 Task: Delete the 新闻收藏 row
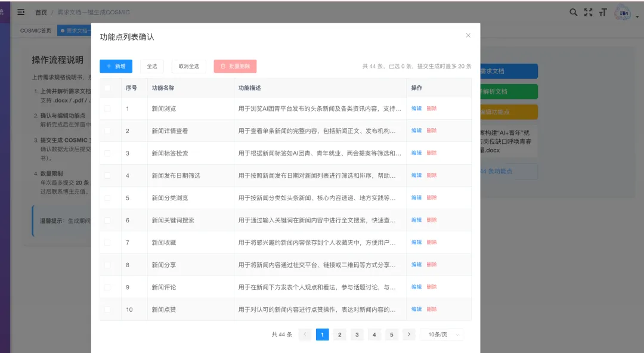pyautogui.click(x=431, y=242)
